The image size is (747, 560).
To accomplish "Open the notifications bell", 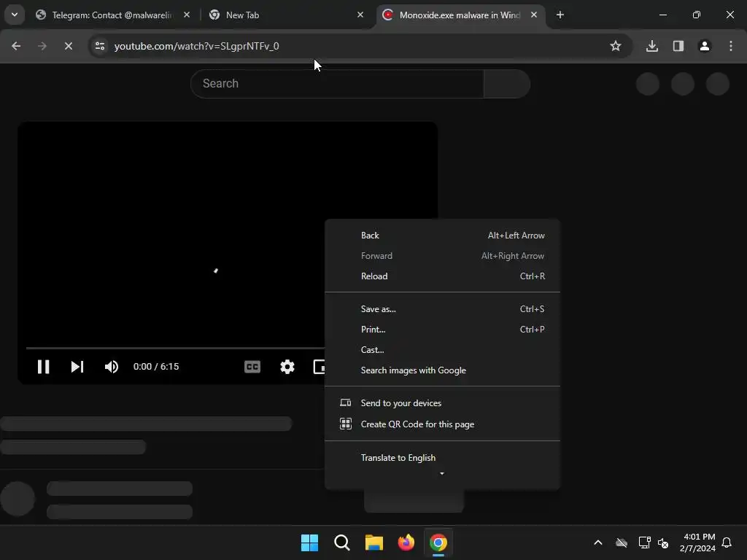I will point(727,542).
